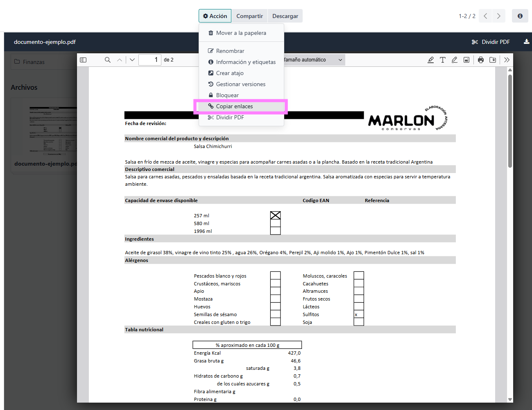Open the PDF search magnifier

pyautogui.click(x=108, y=60)
